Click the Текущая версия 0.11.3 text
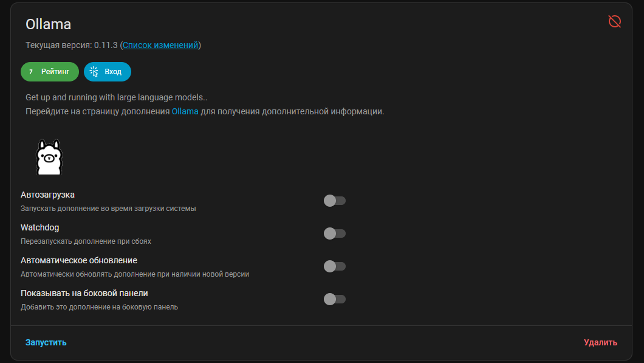 pos(72,45)
